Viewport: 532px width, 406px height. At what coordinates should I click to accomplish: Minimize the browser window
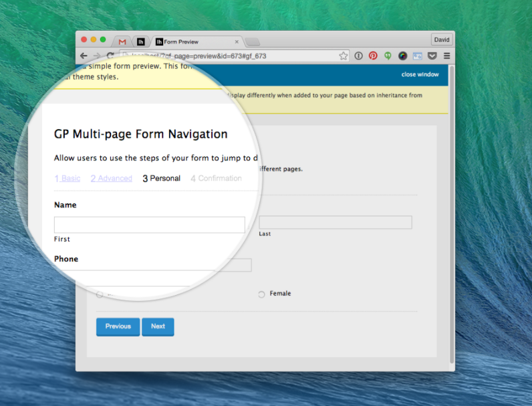coord(94,39)
